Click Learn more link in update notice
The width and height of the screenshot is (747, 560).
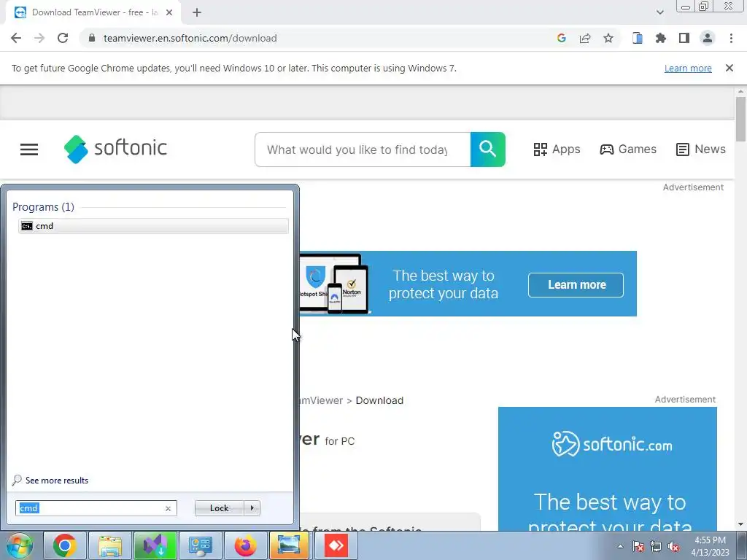688,68
